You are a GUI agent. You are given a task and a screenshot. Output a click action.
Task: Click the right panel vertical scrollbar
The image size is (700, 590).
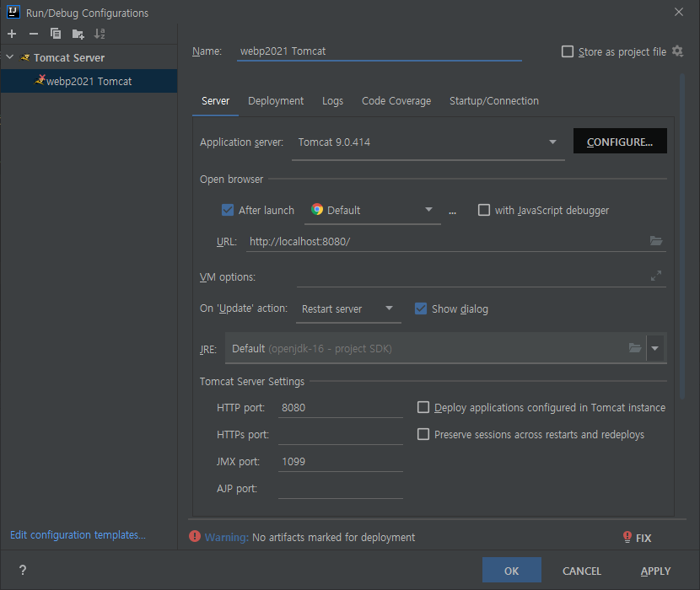pyautogui.click(x=682, y=237)
